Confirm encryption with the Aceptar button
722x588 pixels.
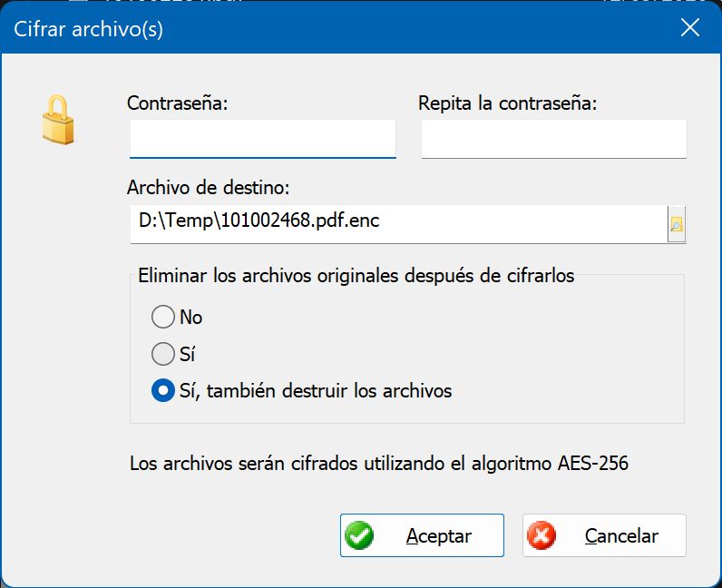423,535
